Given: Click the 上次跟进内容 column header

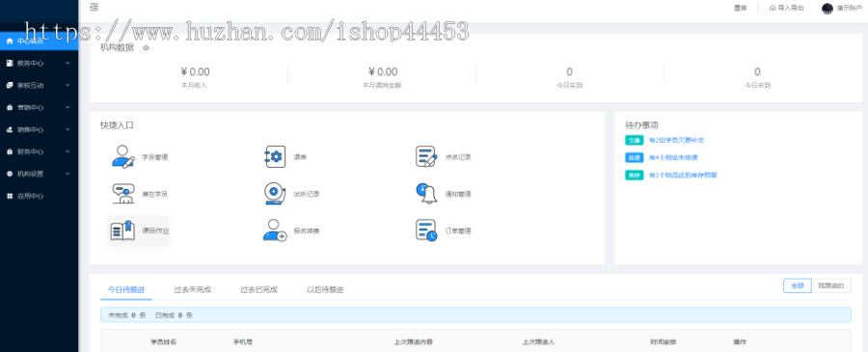Looking at the screenshot, I should tap(413, 342).
